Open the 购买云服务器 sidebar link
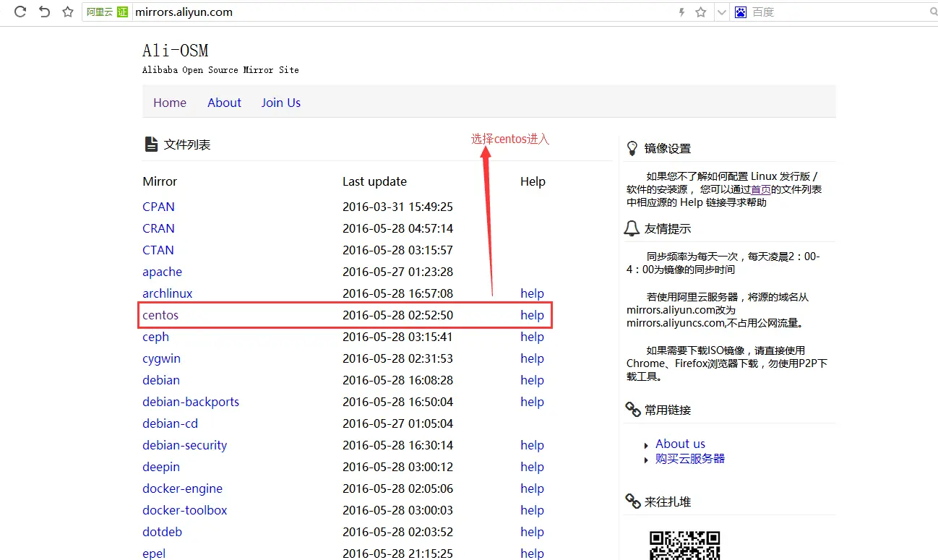Image resolution: width=938 pixels, height=560 pixels. point(690,459)
